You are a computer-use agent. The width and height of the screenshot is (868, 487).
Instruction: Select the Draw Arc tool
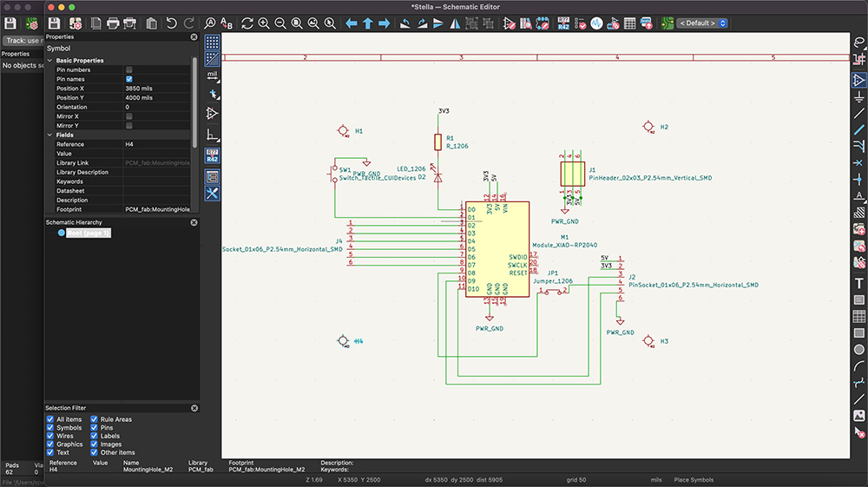[x=859, y=365]
